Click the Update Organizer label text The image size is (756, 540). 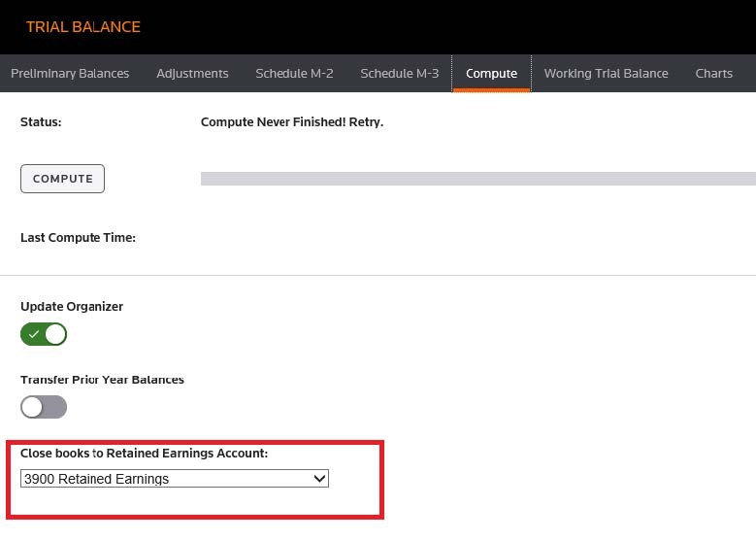[x=72, y=306]
